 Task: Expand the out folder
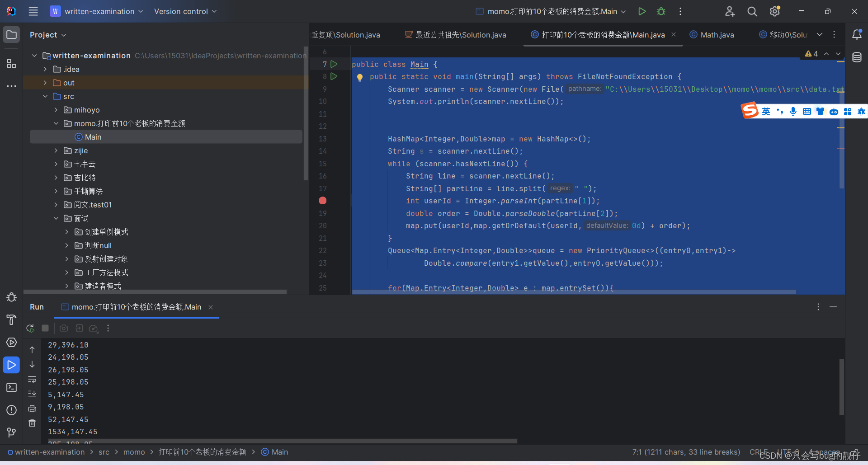click(45, 83)
